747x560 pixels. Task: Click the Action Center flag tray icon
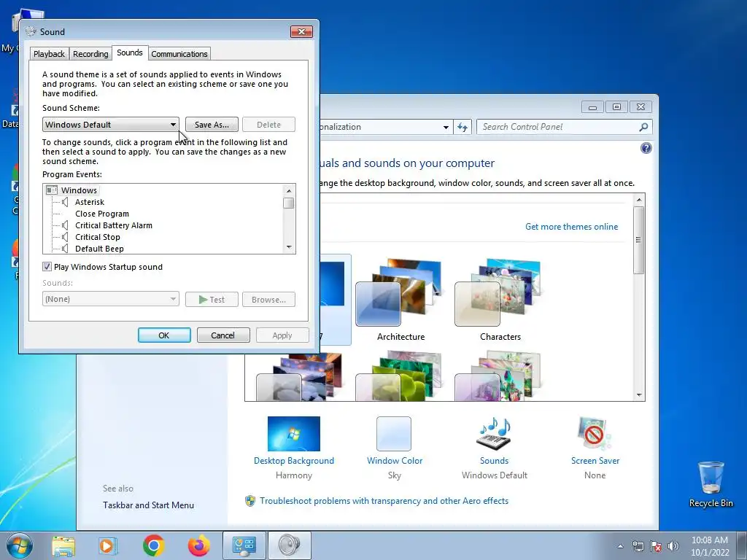[x=656, y=546]
